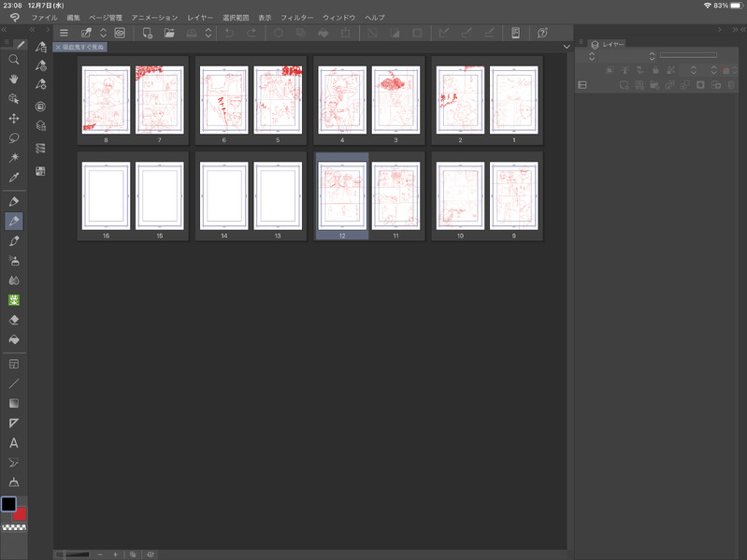Toggle the lock layer icon
Viewport: 747px width, 560px height.
pyautogui.click(x=655, y=70)
